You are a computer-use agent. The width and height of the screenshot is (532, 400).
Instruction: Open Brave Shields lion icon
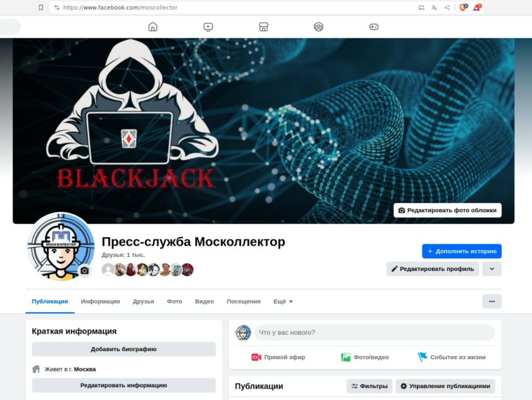(x=463, y=7)
